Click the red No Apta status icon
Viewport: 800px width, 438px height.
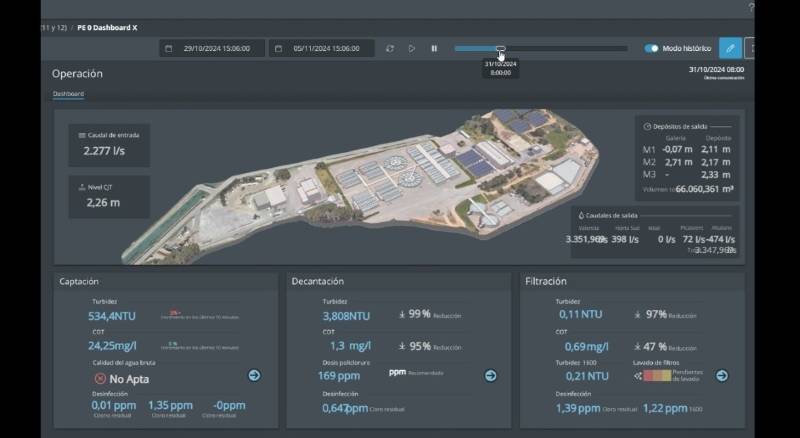pyautogui.click(x=100, y=379)
